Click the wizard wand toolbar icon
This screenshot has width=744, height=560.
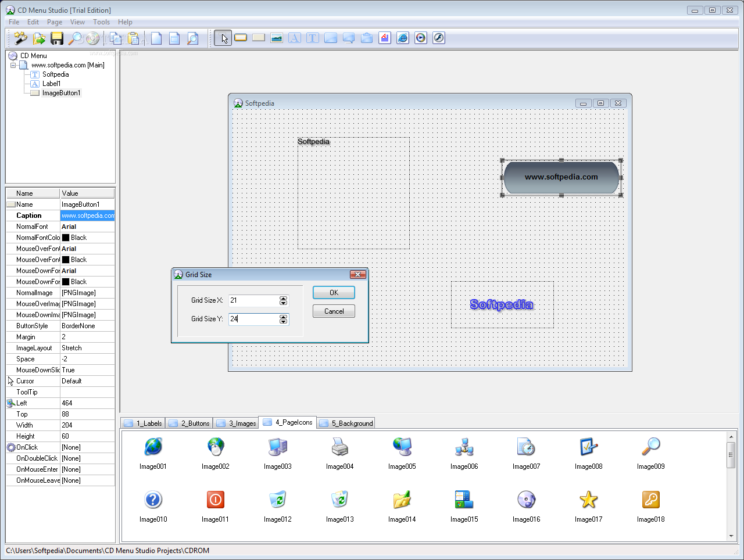21,38
